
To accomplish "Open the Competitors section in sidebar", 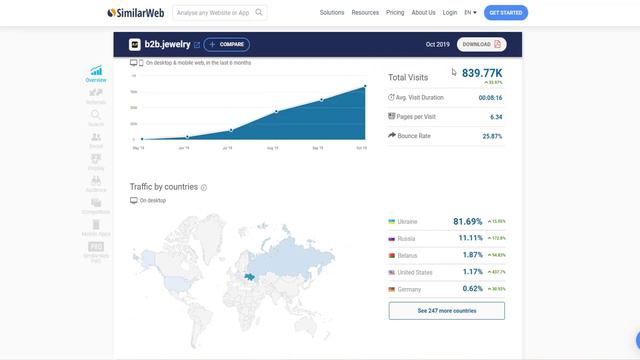I will pos(96,206).
